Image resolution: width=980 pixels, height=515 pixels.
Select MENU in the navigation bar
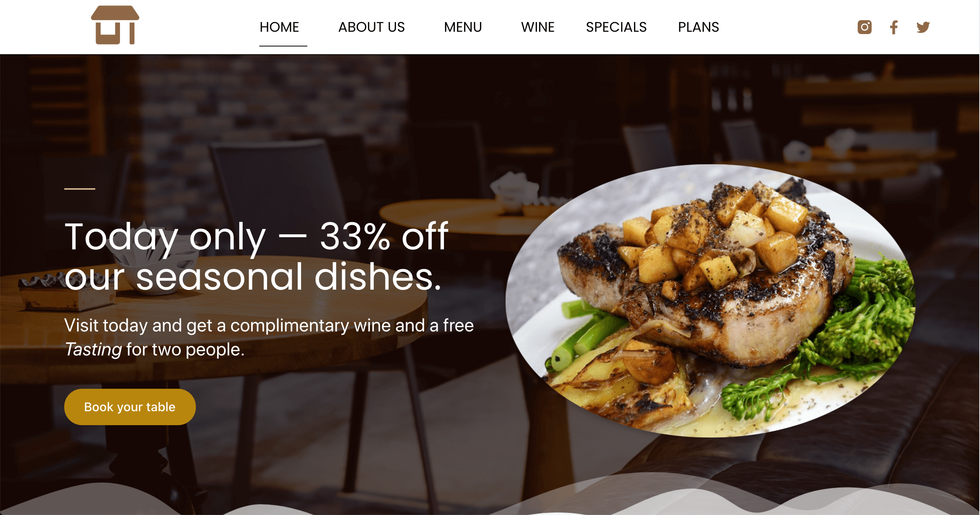463,27
